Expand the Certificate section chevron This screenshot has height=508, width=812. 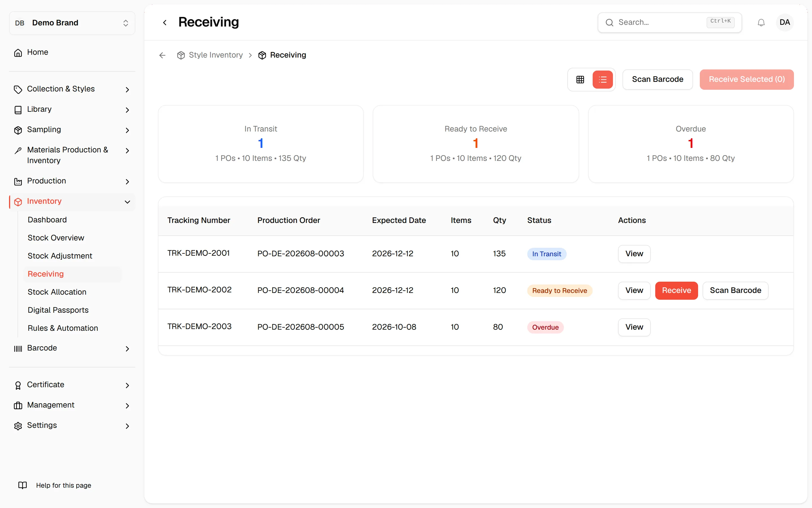tap(127, 385)
